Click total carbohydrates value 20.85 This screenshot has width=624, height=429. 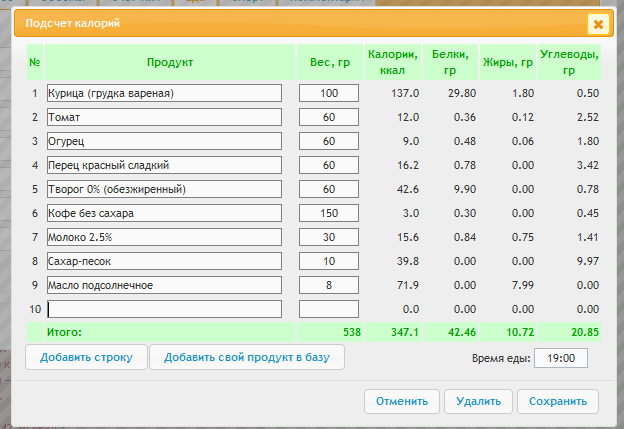[585, 332]
